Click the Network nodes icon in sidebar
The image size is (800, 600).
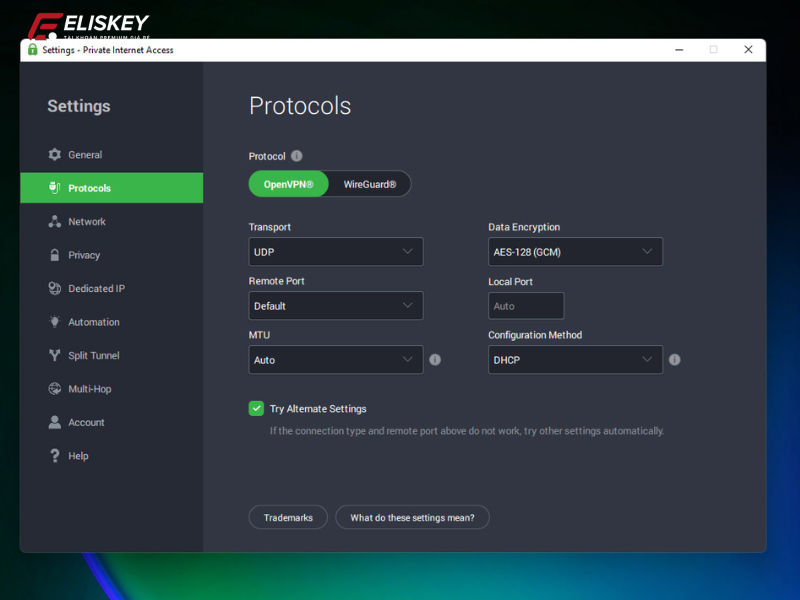pos(55,222)
